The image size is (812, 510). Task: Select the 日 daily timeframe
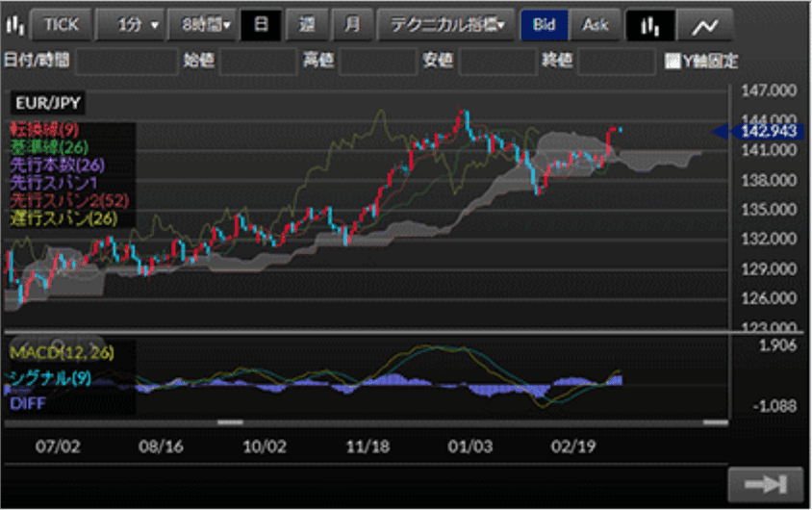pos(262,25)
